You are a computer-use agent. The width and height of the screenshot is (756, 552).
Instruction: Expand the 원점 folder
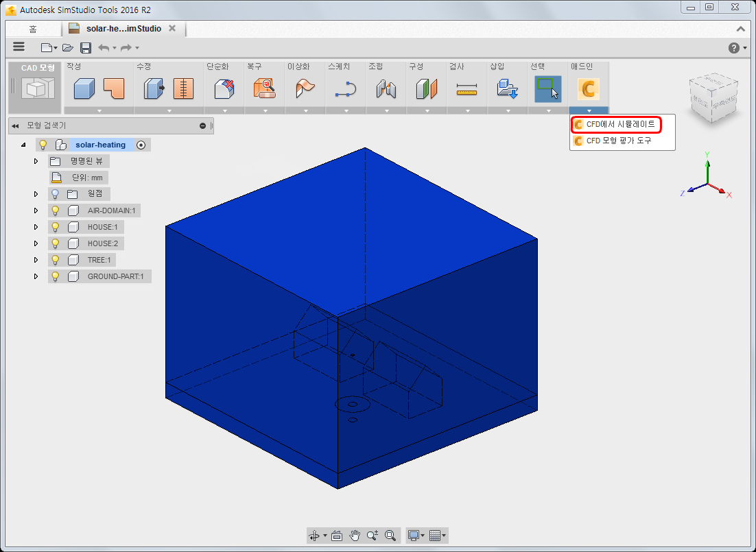(x=36, y=194)
